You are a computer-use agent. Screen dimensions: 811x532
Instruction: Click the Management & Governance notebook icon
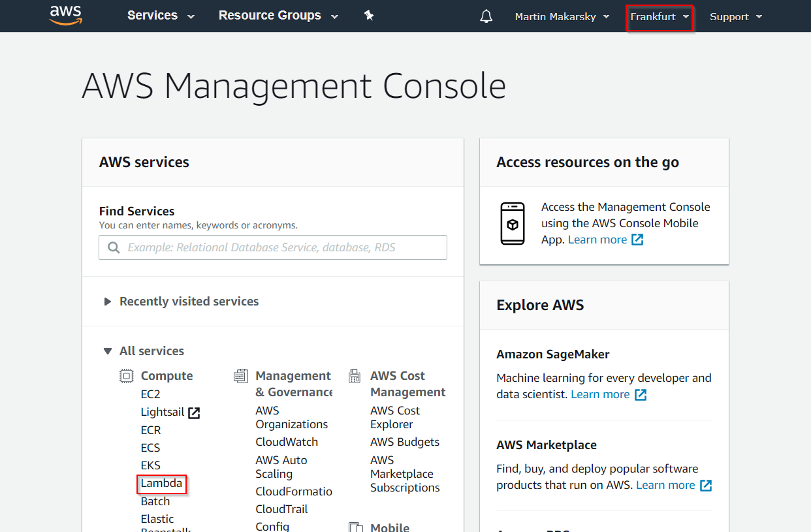point(241,375)
